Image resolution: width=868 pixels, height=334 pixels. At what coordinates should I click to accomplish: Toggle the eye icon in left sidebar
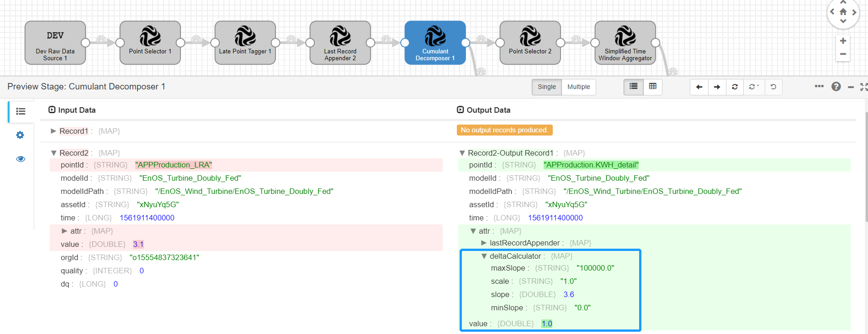(20, 159)
